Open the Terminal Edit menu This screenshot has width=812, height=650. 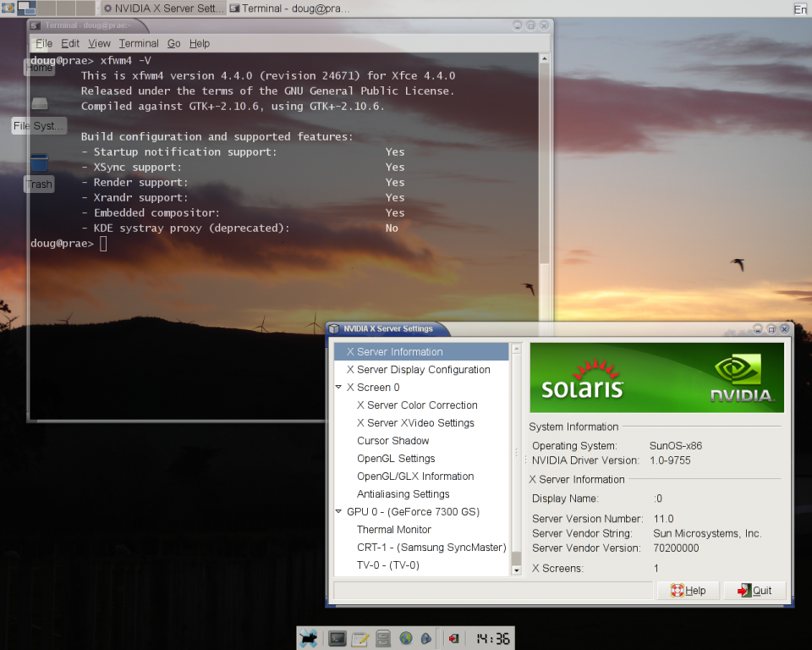(70, 43)
